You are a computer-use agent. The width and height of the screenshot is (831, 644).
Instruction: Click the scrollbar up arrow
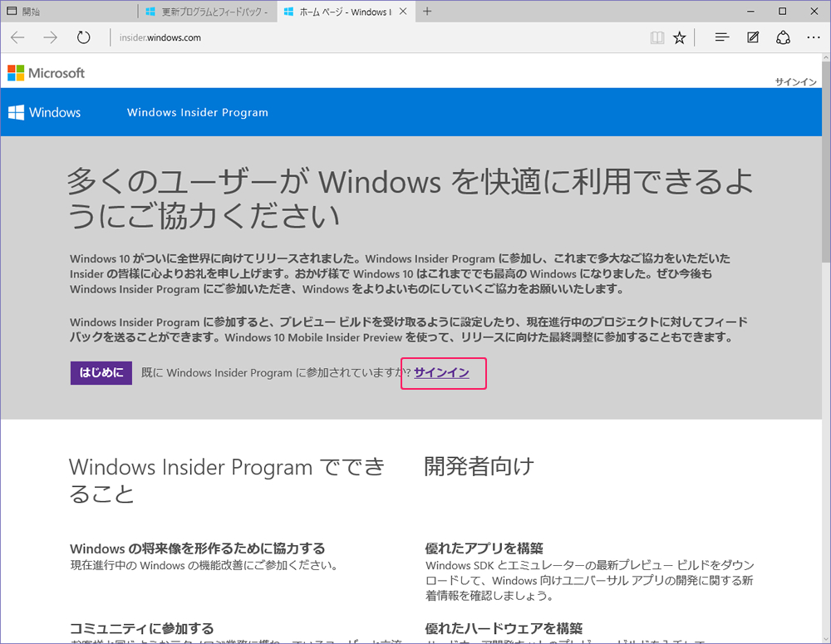click(826, 57)
